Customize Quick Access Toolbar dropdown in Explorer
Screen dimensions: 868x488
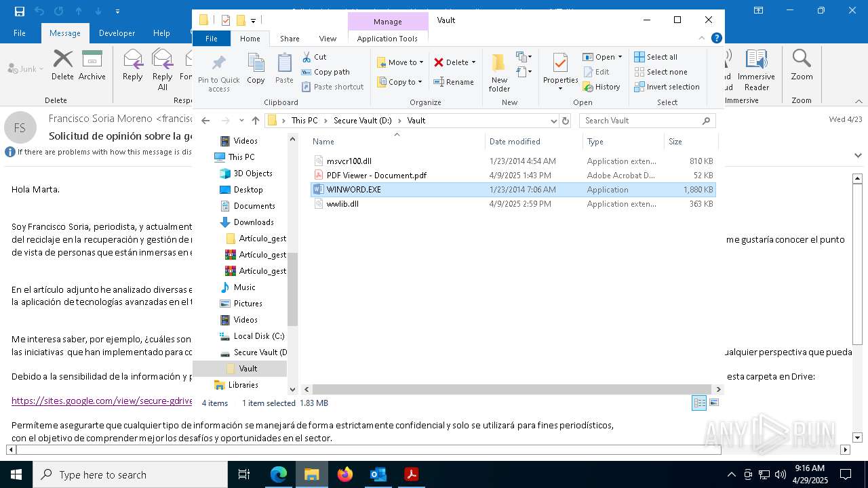click(x=254, y=20)
